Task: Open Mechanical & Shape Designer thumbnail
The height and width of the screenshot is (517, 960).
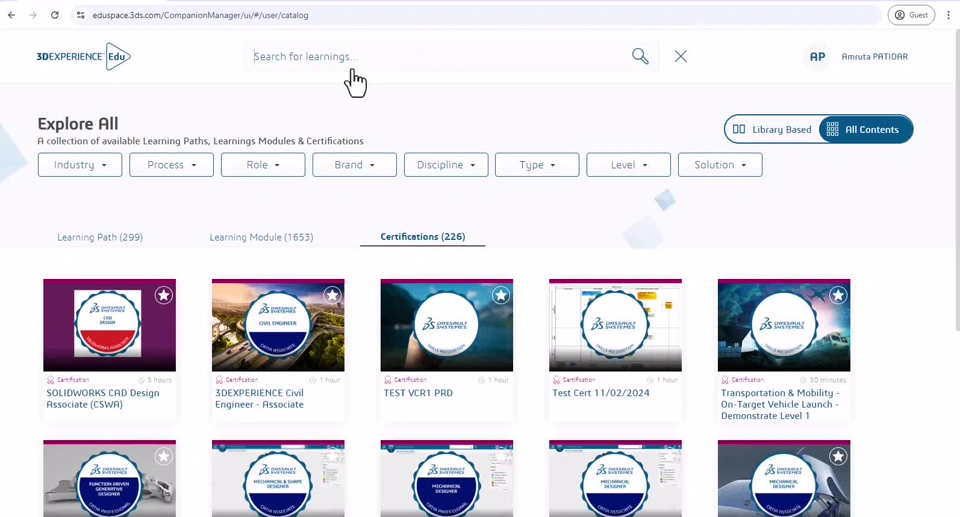Action: coord(278,478)
